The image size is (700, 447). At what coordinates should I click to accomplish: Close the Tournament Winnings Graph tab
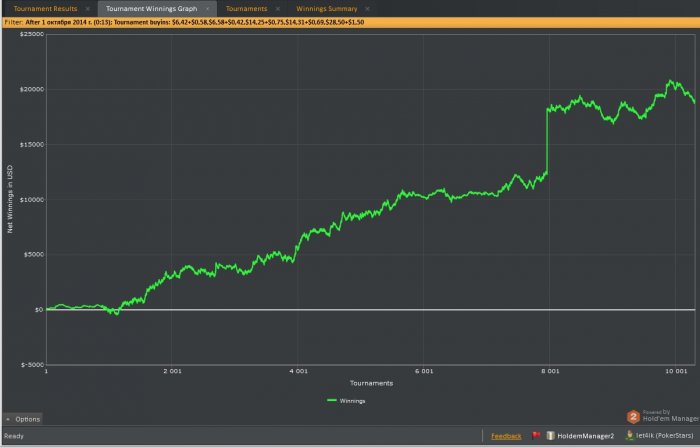(207, 8)
